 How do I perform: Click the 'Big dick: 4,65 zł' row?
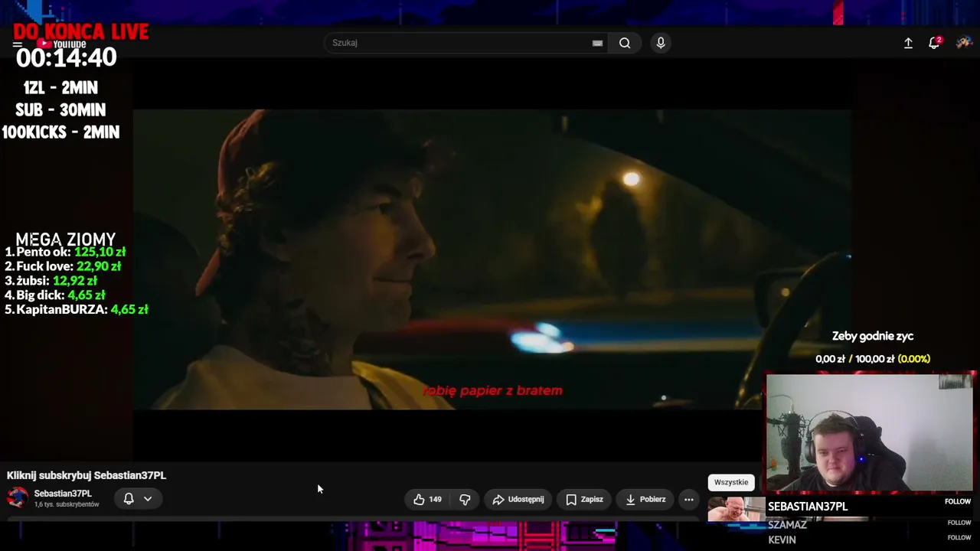(x=55, y=295)
